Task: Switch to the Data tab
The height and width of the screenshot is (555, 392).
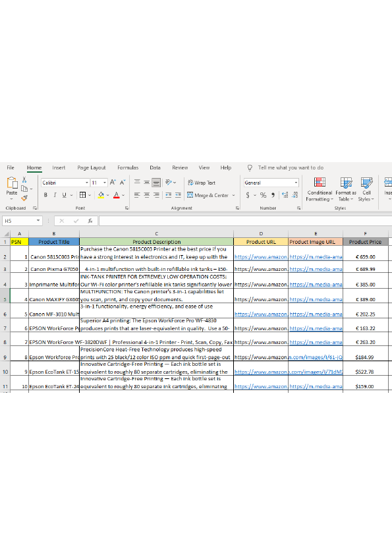Action: [155, 168]
